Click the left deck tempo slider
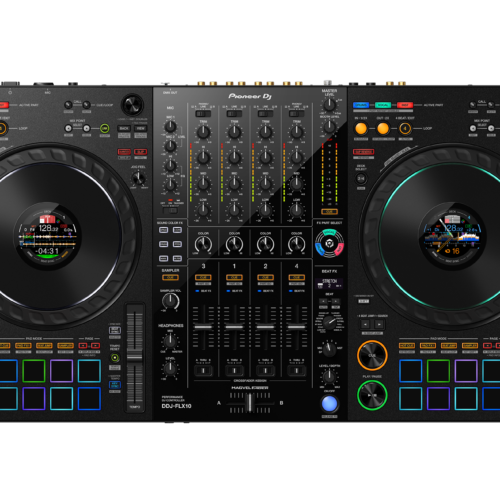 click(135, 357)
